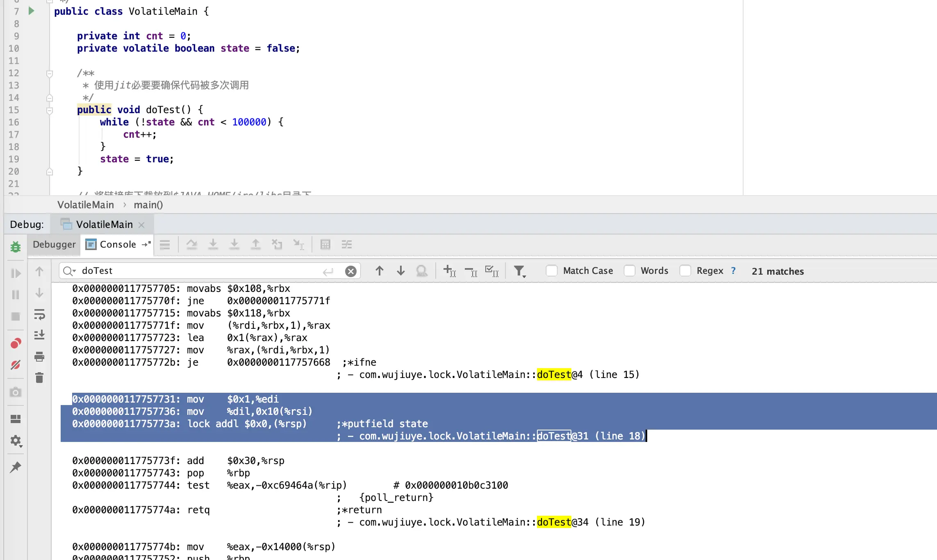Enable the Words checkbox
937x560 pixels.
coord(630,271)
